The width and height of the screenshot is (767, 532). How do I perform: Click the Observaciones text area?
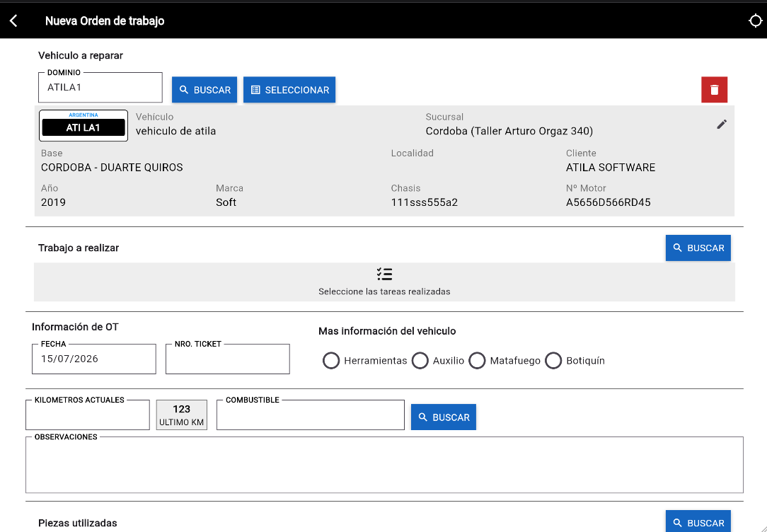coord(384,465)
